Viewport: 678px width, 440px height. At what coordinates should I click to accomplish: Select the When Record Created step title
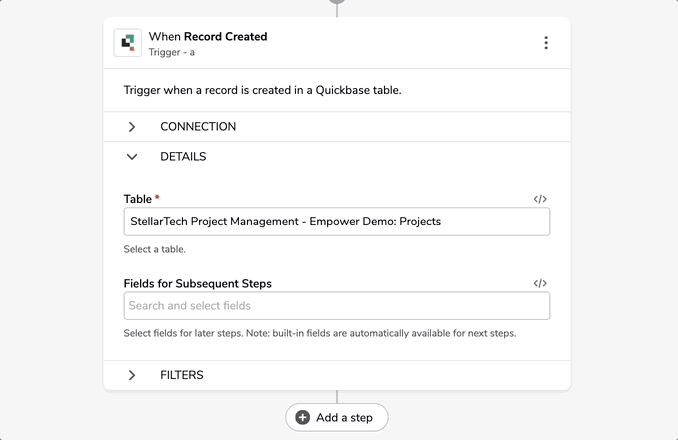(208, 37)
